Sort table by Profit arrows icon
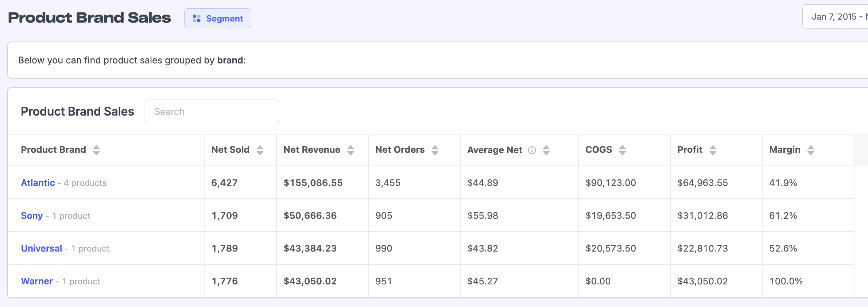 713,150
